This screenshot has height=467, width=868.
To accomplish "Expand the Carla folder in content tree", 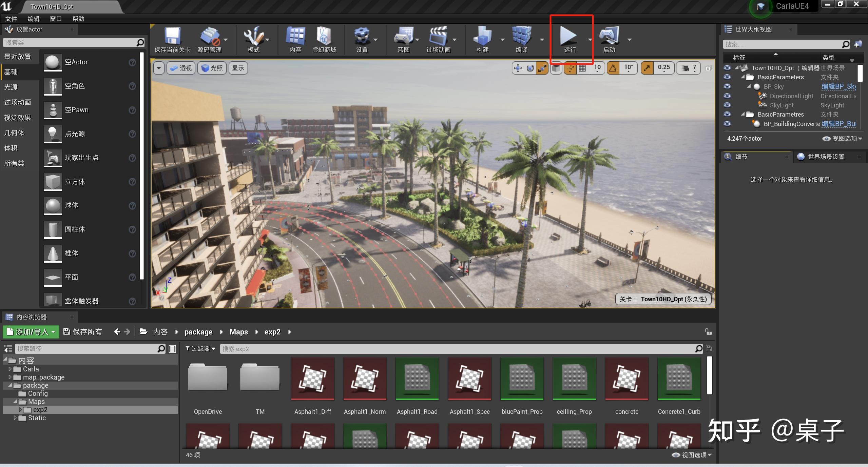I will click(10, 369).
